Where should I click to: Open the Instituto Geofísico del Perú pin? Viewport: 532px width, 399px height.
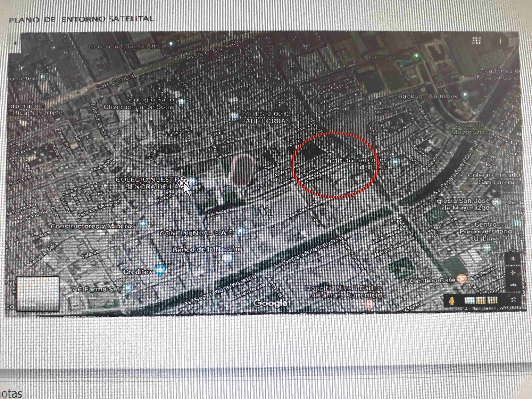coord(395,162)
